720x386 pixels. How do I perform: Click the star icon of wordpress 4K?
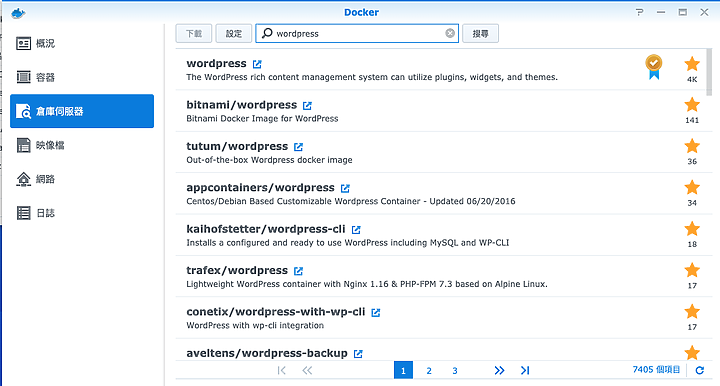coord(692,64)
